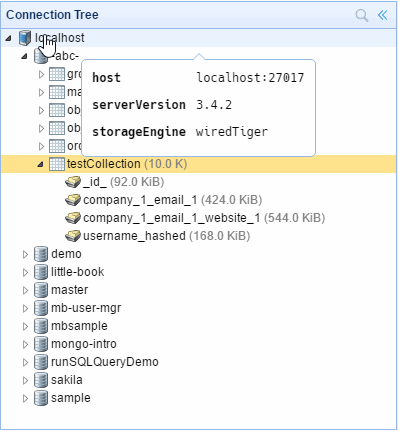
Task: Click the sample database icon
Action: (x=41, y=398)
